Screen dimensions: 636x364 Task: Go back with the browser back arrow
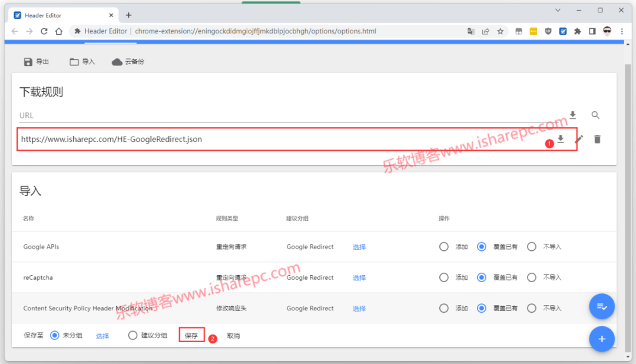click(15, 31)
